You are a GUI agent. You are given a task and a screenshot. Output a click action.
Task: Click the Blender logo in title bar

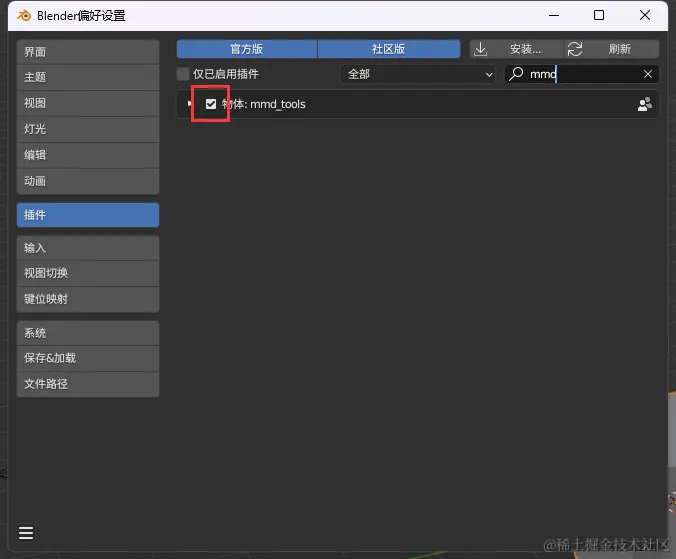click(24, 16)
